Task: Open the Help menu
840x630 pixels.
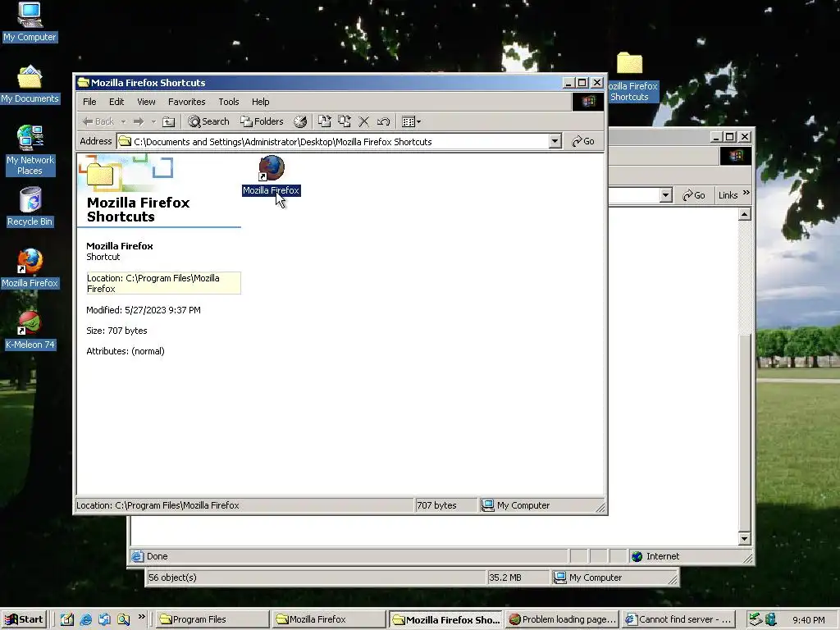Action: click(x=260, y=102)
